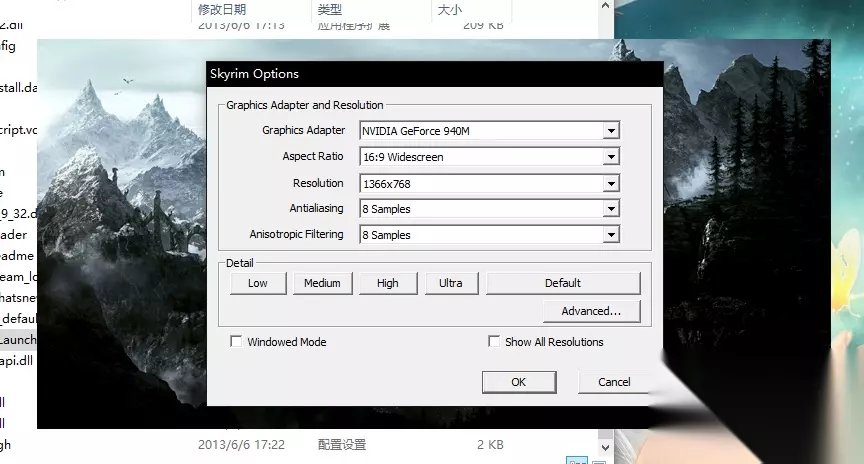Select Medium detail preset
The width and height of the screenshot is (864, 464).
[x=322, y=283]
